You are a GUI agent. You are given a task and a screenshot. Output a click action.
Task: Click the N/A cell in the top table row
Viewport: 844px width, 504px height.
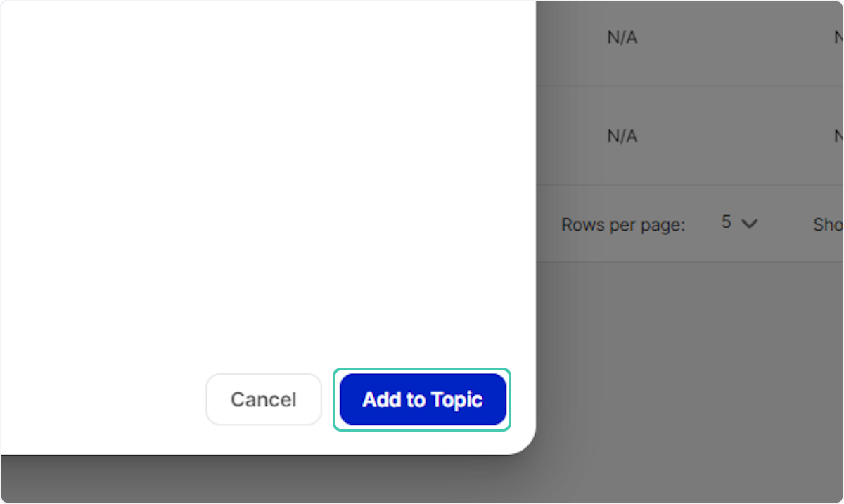[x=622, y=37]
